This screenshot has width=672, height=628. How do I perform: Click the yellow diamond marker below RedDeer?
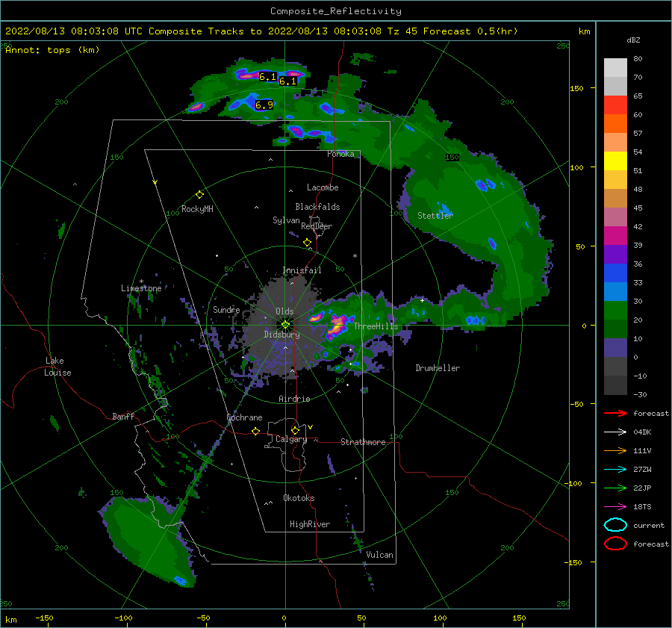(307, 243)
